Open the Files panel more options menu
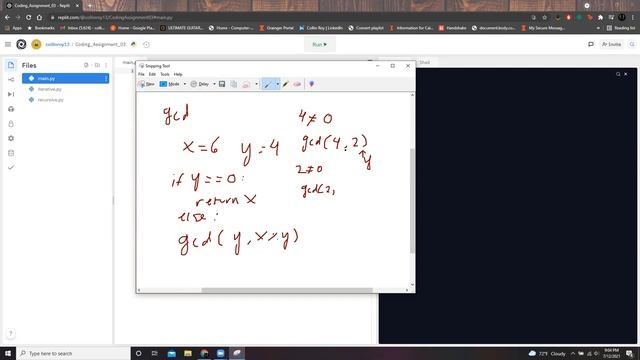Viewport: 640px width, 360px height. (x=106, y=65)
